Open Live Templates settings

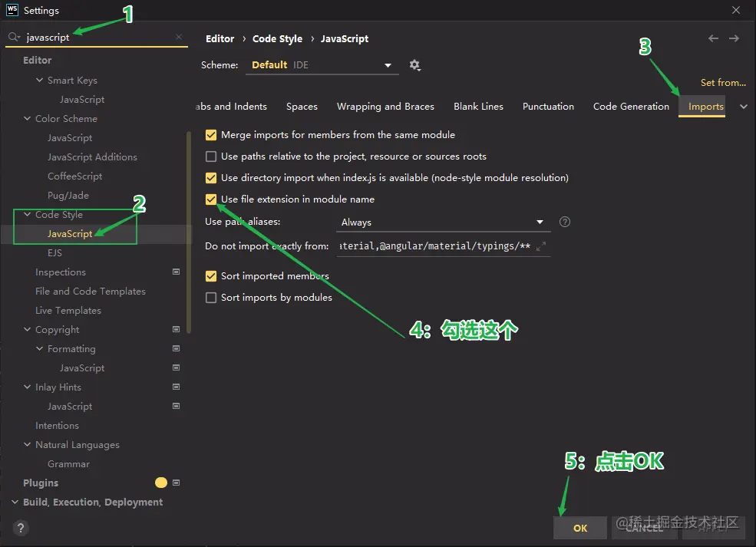(x=68, y=311)
